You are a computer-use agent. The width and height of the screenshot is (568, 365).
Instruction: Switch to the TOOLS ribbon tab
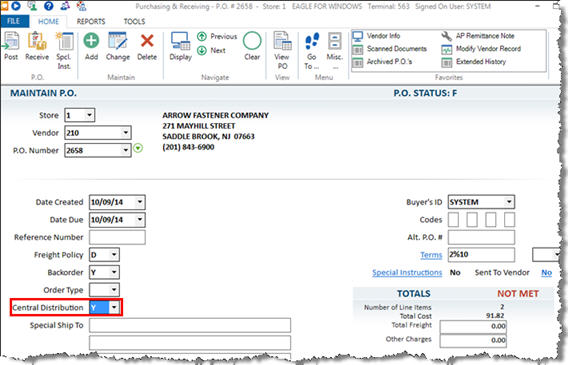coord(134,21)
